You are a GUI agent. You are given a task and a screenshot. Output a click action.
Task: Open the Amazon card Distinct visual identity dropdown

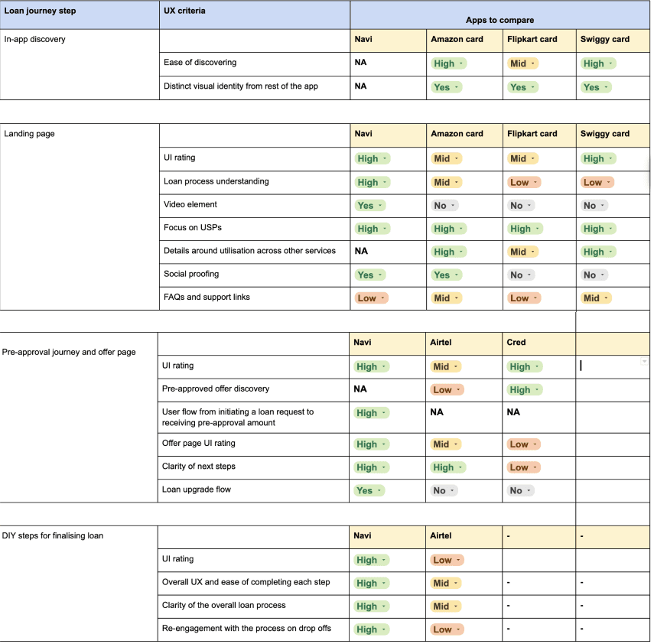(x=446, y=88)
